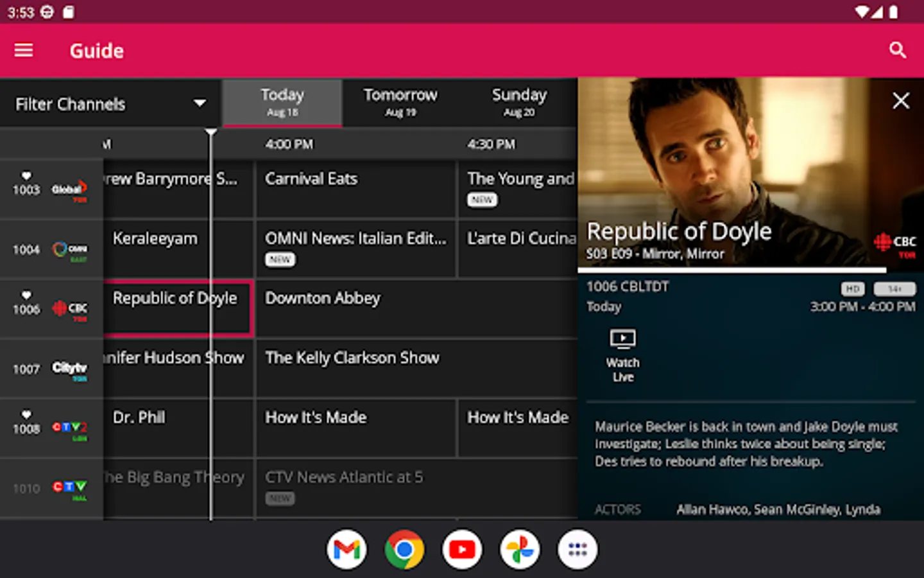This screenshot has height=578, width=924.
Task: Open YouTube from the dock
Action: (462, 550)
